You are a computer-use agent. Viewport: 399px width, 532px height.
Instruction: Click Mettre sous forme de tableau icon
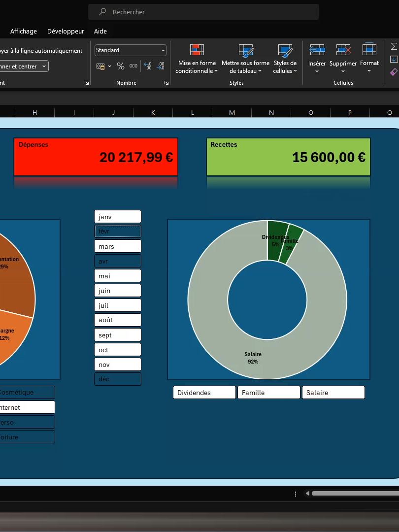246,50
